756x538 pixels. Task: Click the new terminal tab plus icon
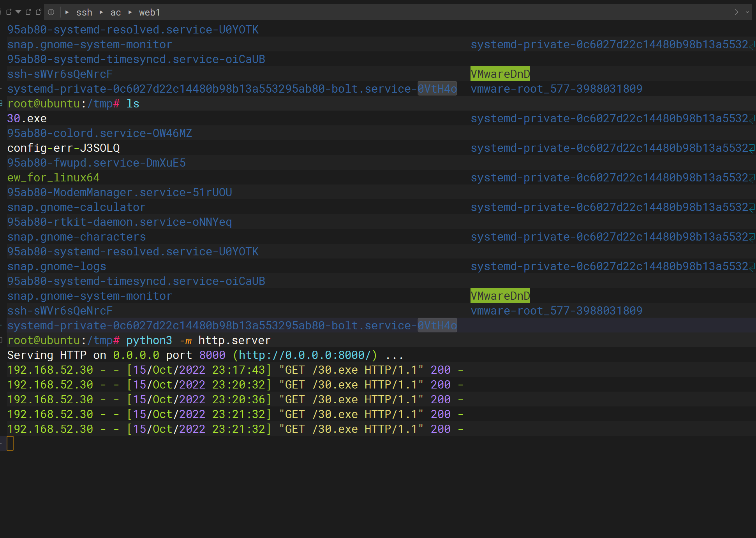point(9,12)
